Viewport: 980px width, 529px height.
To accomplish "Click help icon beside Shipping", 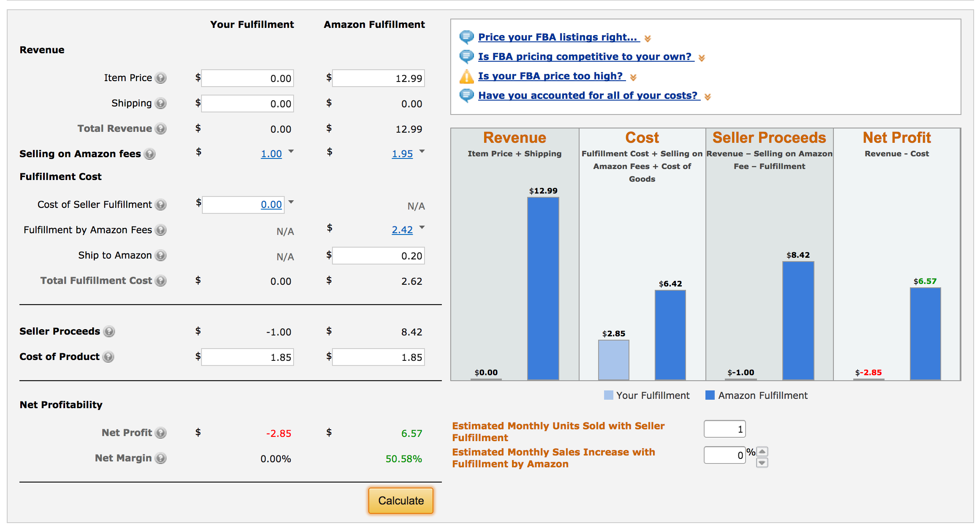I will (161, 104).
